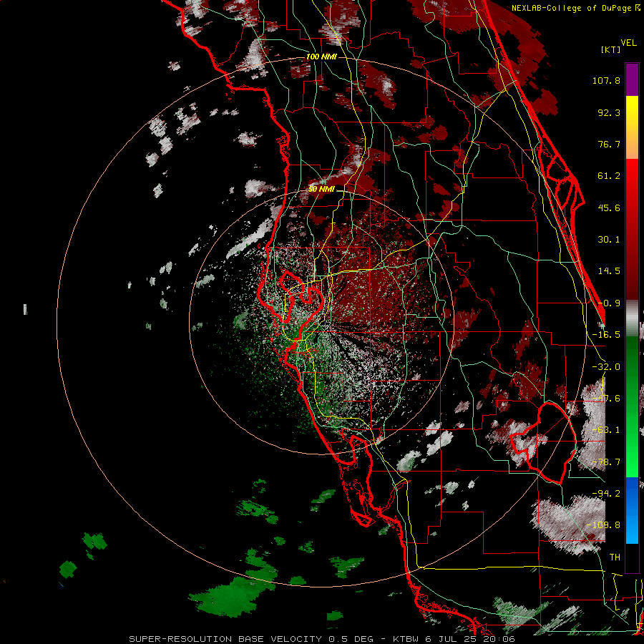The width and height of the screenshot is (644, 644).
Task: Click the 30.1 velocity scale value
Action: [x=609, y=240]
